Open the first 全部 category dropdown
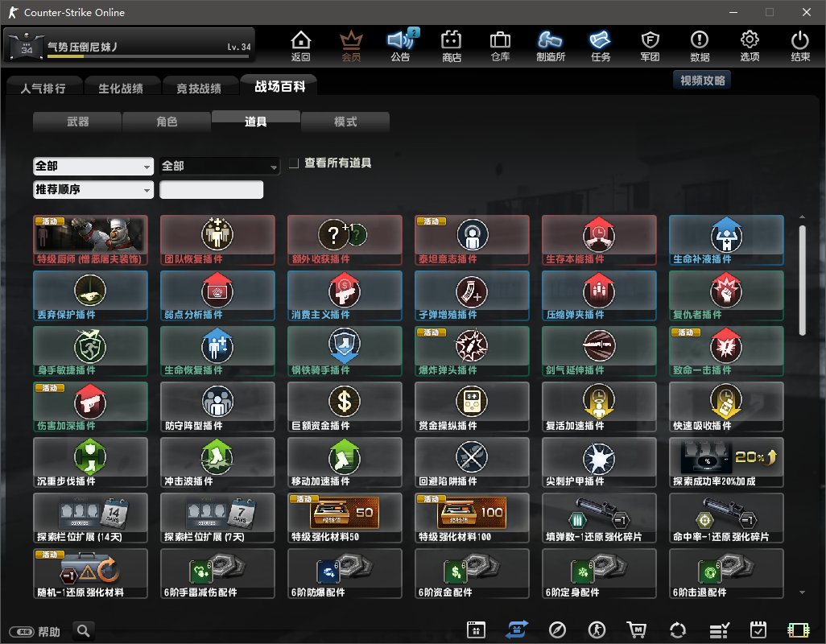Image resolution: width=826 pixels, height=644 pixels. [93, 167]
